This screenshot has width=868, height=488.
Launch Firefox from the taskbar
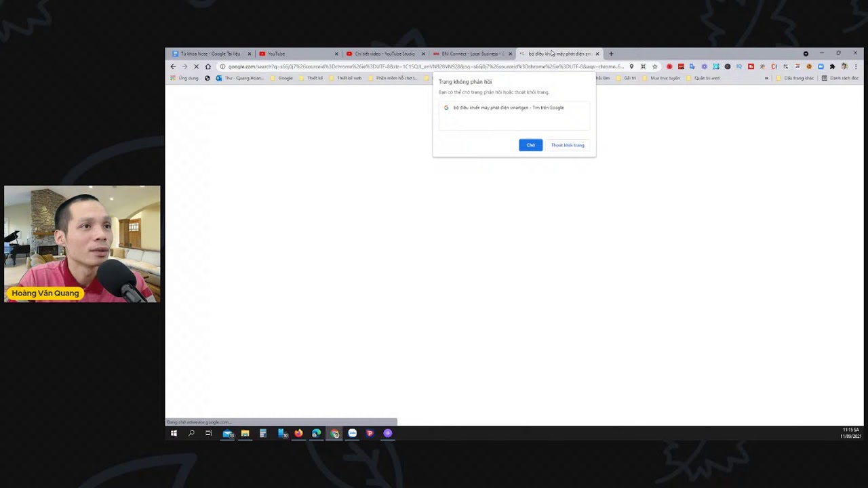(x=298, y=433)
